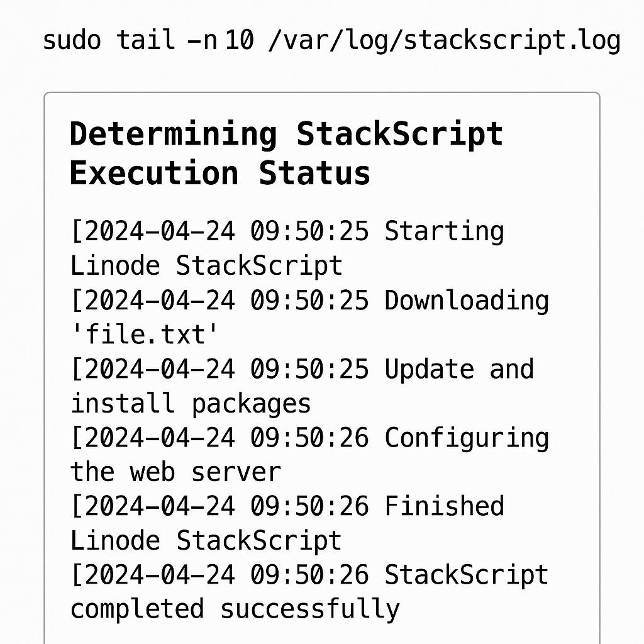Click the word 'sudo' in the command

click(x=72, y=40)
